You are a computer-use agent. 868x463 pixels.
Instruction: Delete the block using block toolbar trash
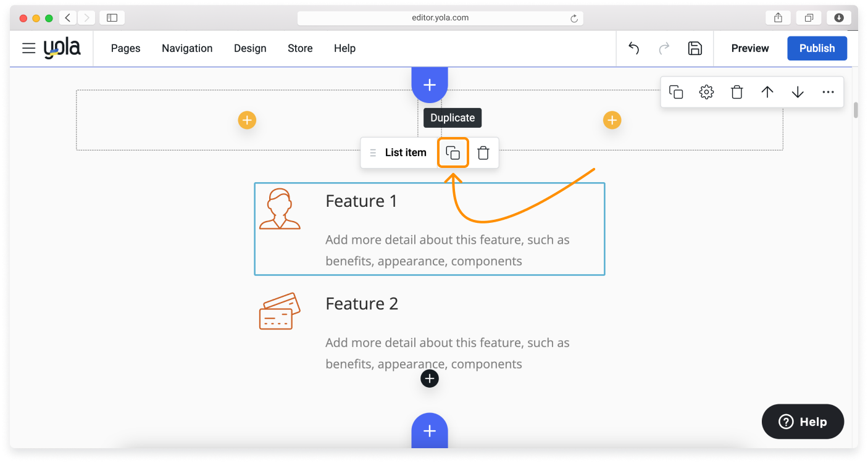click(x=737, y=92)
